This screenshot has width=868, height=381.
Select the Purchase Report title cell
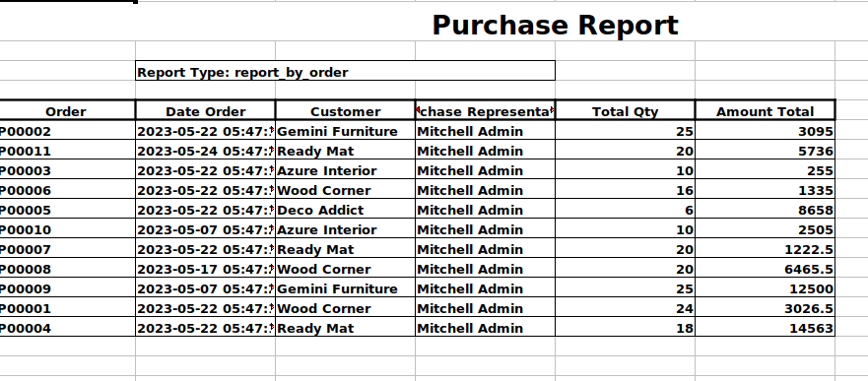(x=555, y=25)
